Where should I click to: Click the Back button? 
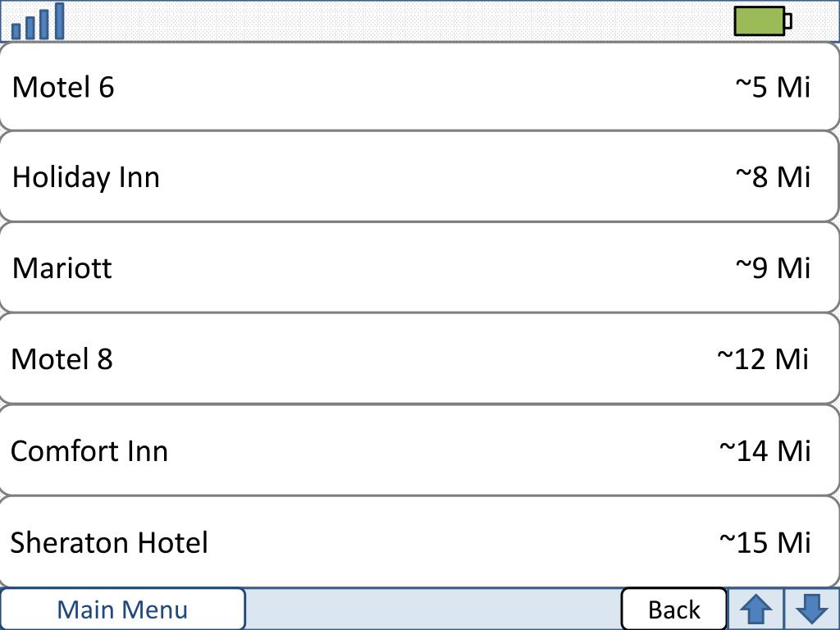pos(674,609)
